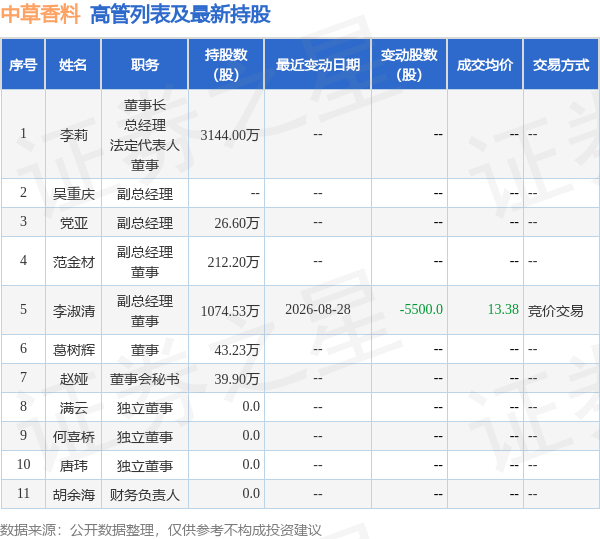The width and height of the screenshot is (600, 539).
Task: Select the 序号 column header
Action: click(23, 65)
